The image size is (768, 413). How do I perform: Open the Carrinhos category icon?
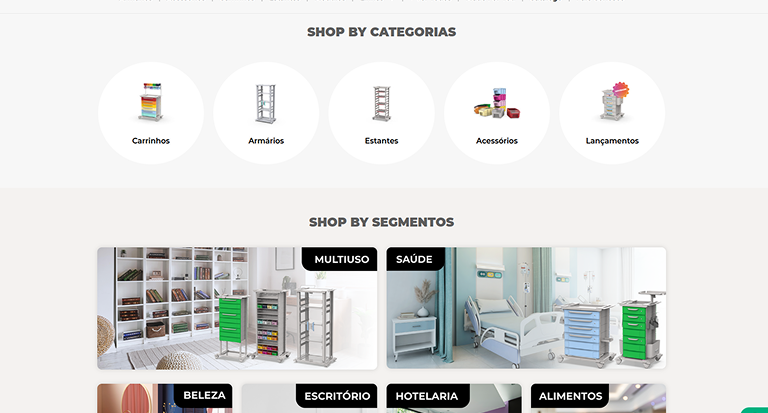[x=151, y=102]
